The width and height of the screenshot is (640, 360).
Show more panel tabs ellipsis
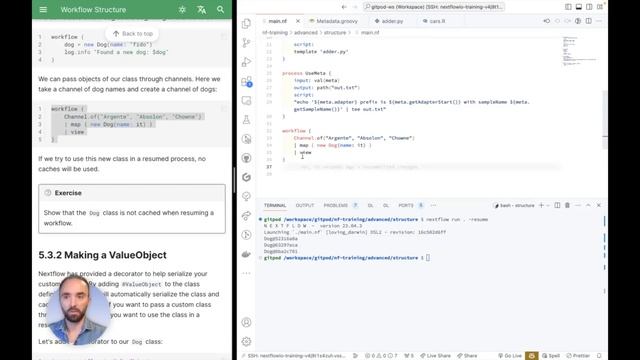pyautogui.click(x=433, y=205)
